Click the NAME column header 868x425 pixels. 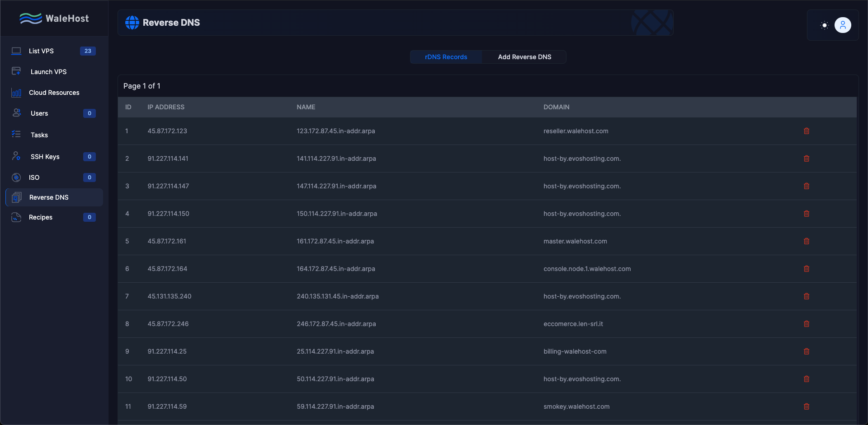coord(306,107)
